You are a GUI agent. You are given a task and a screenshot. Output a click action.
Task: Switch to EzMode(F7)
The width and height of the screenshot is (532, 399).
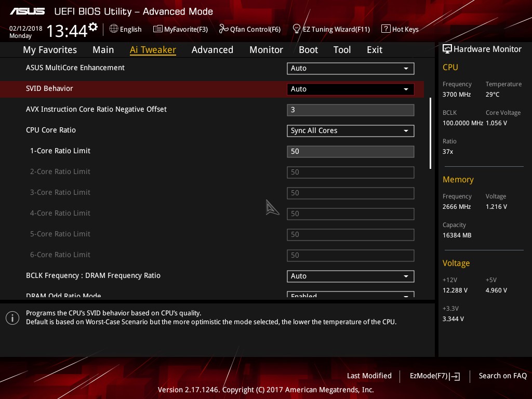pos(435,376)
